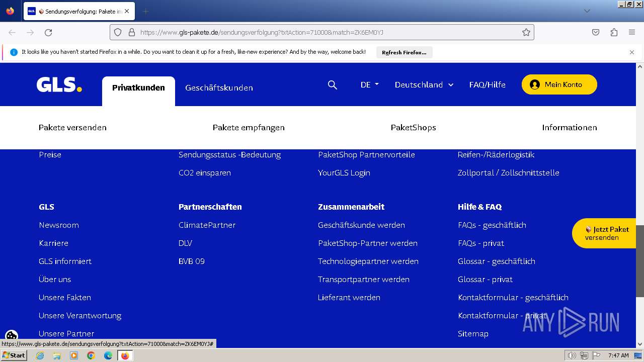Image resolution: width=644 pixels, height=362 pixels.
Task: Click the Firefox reload page icon
Action: 48,32
